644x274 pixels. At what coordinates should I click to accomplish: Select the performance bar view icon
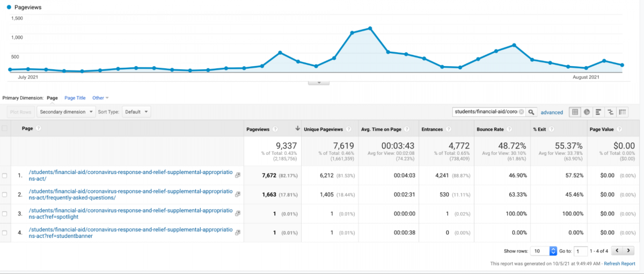[x=599, y=112]
